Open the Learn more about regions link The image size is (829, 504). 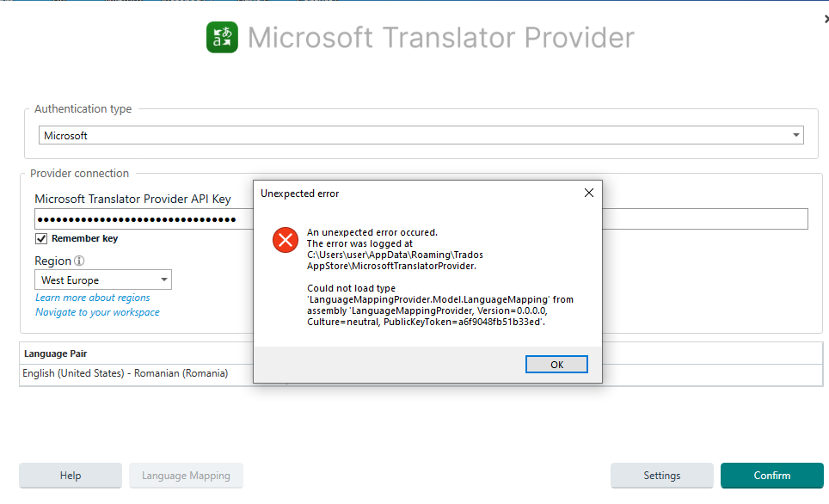pos(92,298)
